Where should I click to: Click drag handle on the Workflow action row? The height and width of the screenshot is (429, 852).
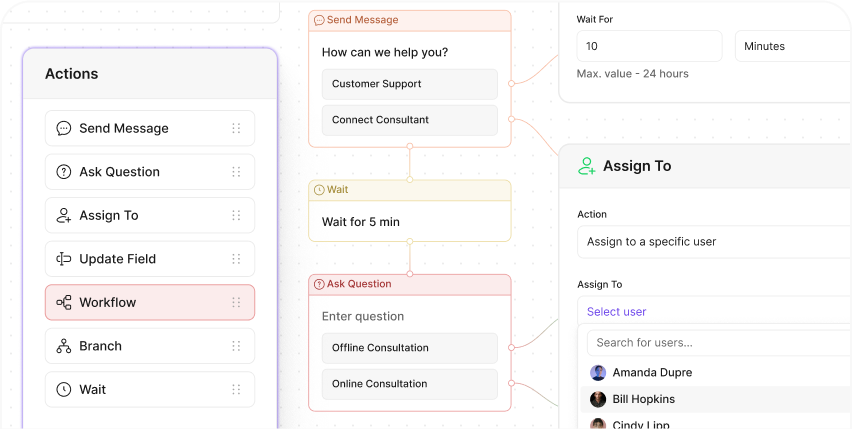point(236,302)
